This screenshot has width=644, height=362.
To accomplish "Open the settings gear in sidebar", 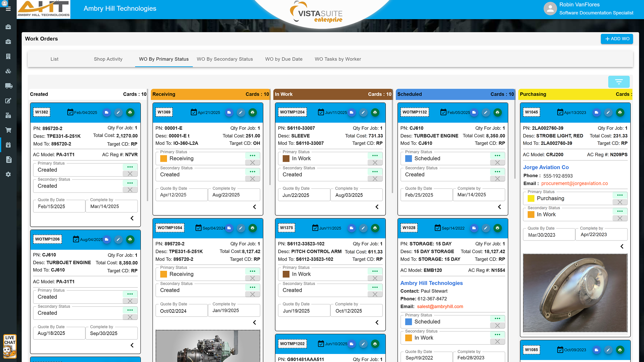I will click(8, 174).
